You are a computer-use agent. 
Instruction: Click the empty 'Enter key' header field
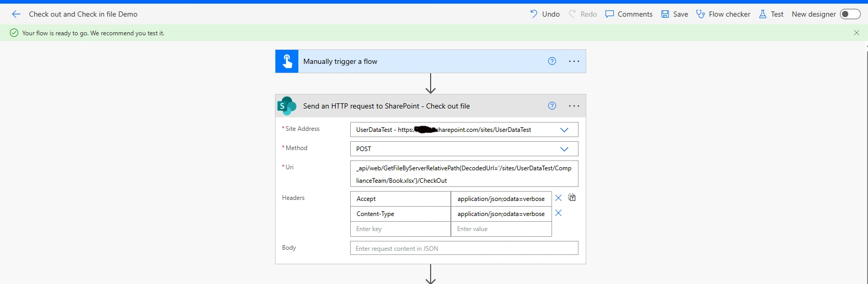pos(400,229)
